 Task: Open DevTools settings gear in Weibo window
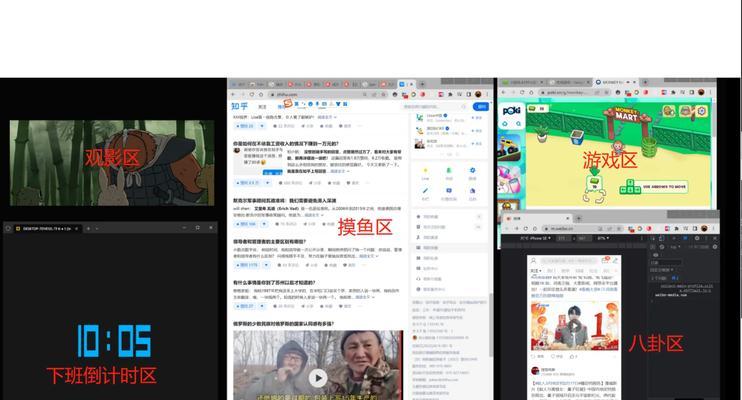(x=697, y=238)
